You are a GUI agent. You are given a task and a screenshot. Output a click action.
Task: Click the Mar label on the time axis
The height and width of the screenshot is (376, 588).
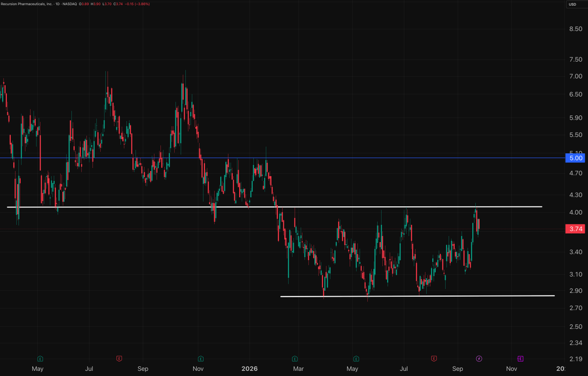298,368
